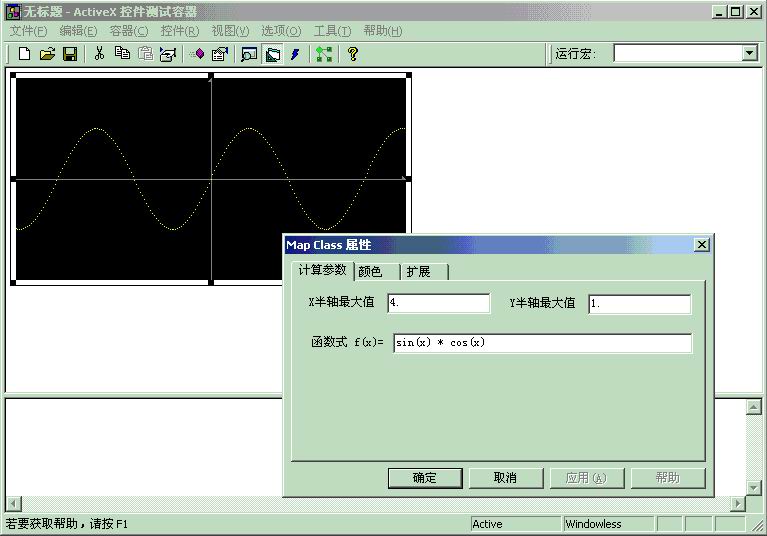Click the Windowless status bar pane

(609, 524)
